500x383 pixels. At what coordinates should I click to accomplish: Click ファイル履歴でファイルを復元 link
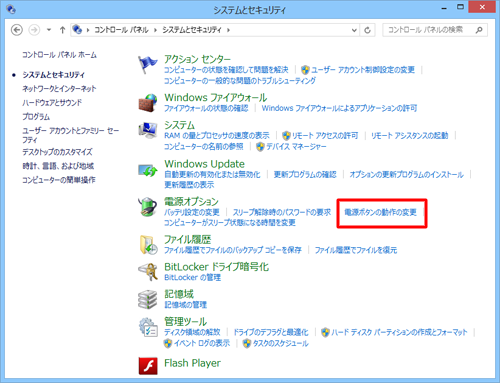click(356, 250)
